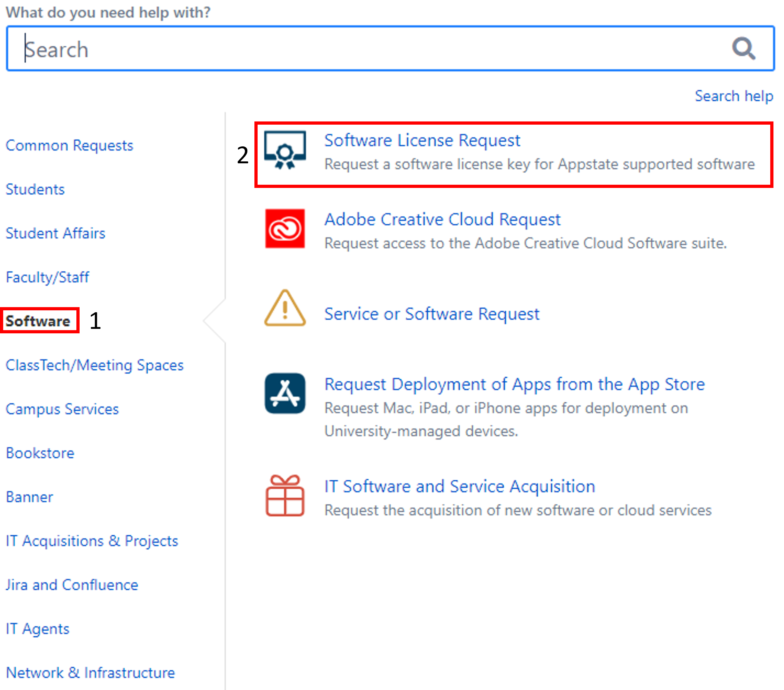Click the gift box Acquisition icon
This screenshot has height=690, width=784.
284,496
